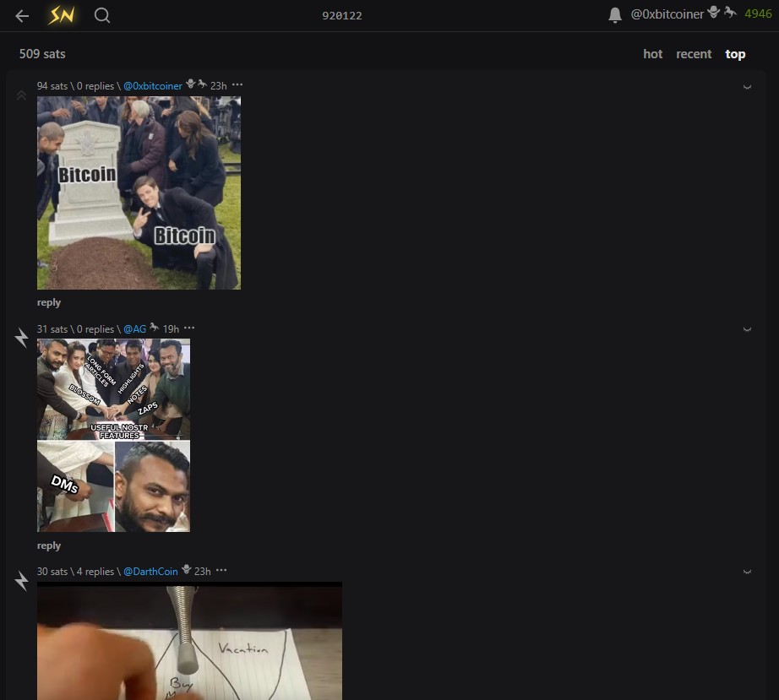Open the header @0xbitcoiner account menu
Image resolution: width=779 pixels, height=700 pixels.
[667, 14]
